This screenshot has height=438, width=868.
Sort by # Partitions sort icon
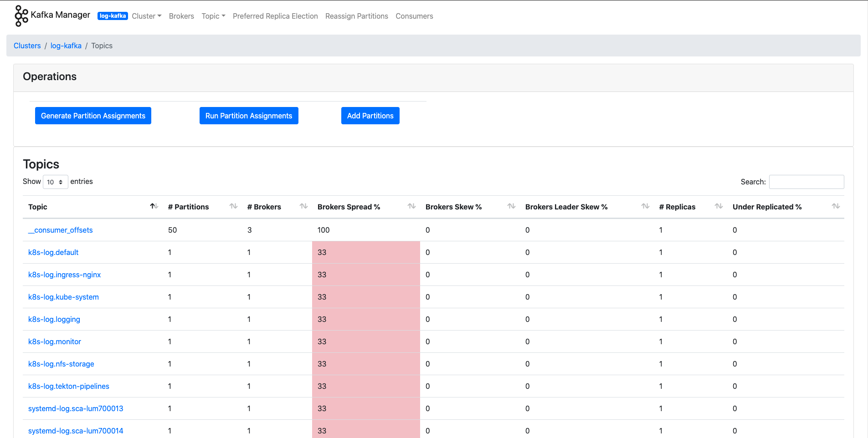tap(233, 206)
